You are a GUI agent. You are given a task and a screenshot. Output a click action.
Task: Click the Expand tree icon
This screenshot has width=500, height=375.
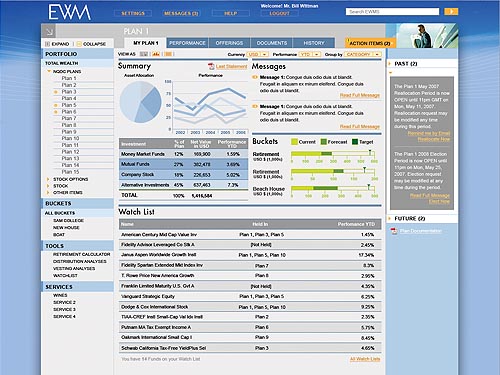(47, 44)
